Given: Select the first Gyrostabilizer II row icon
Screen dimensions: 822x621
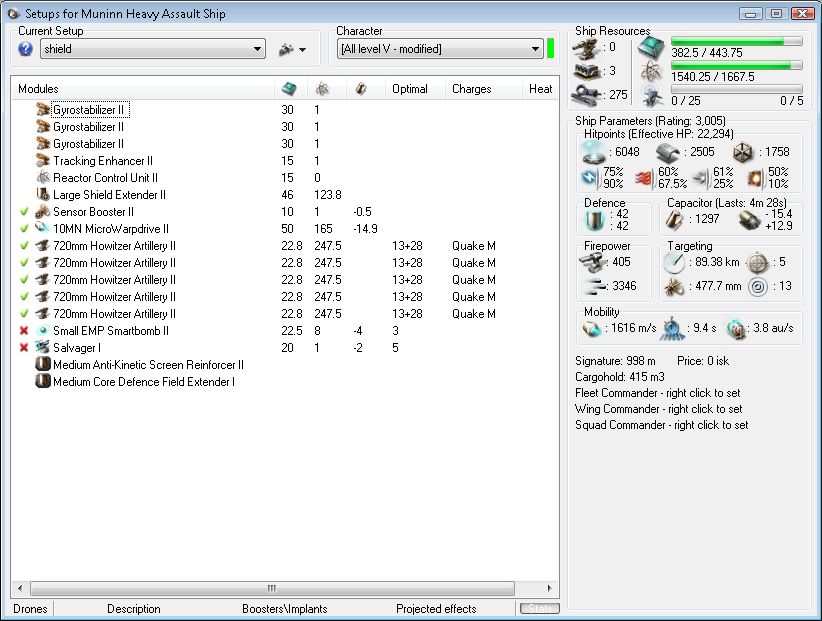Looking at the screenshot, I should [x=43, y=110].
